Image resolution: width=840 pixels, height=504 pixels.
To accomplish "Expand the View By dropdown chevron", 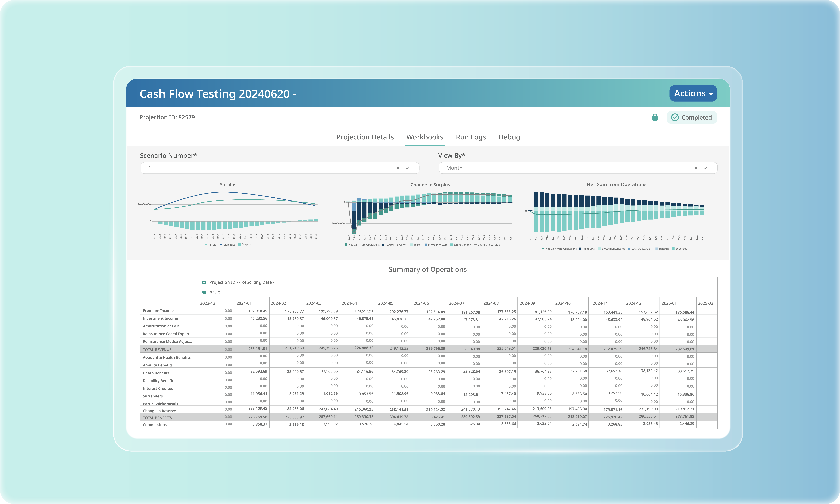I will [705, 168].
